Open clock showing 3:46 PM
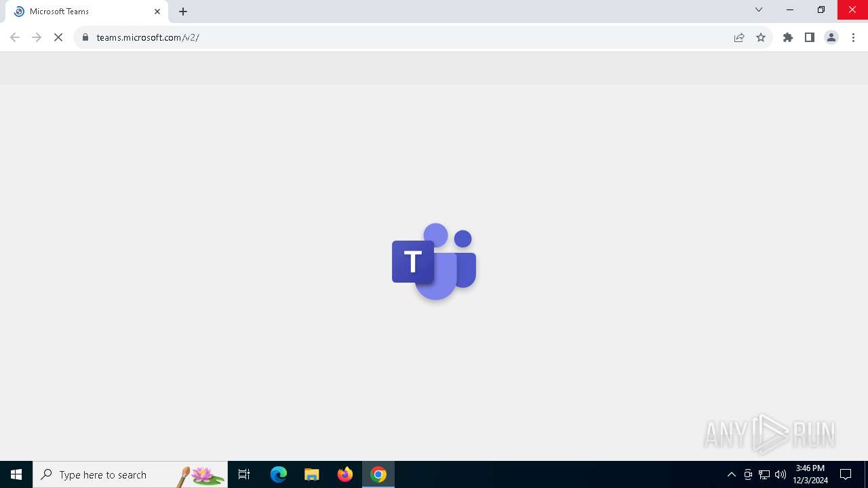Image resolution: width=868 pixels, height=488 pixels. point(810,474)
